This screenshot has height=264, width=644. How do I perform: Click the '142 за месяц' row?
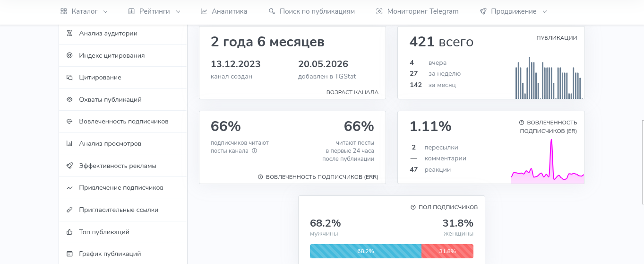pos(433,85)
